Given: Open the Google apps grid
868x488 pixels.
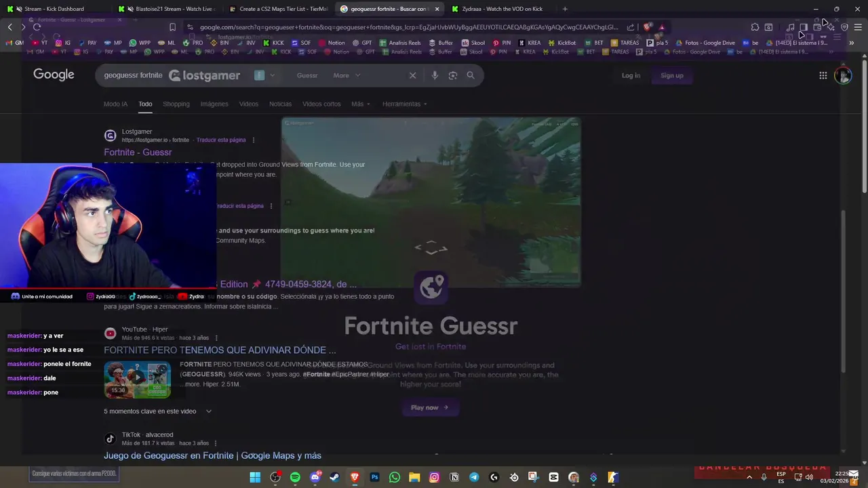Looking at the screenshot, I should [823, 75].
